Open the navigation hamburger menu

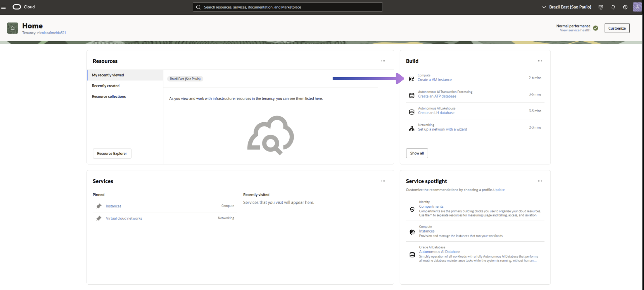coord(4,7)
